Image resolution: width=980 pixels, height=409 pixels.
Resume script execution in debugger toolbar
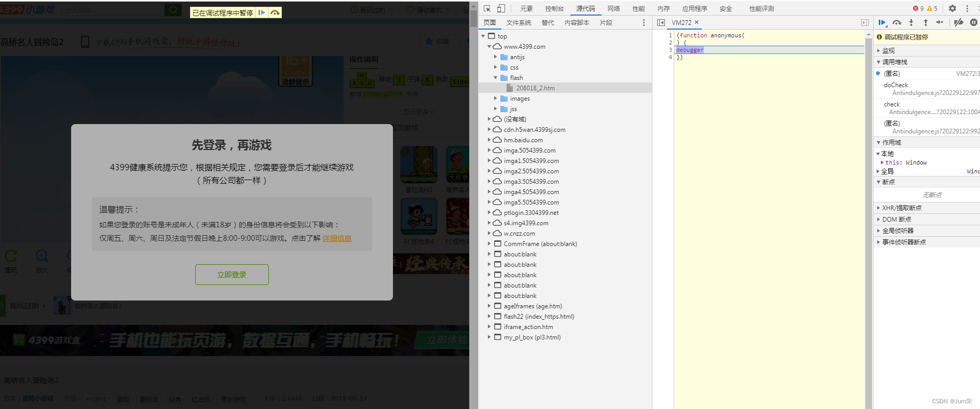[x=882, y=22]
